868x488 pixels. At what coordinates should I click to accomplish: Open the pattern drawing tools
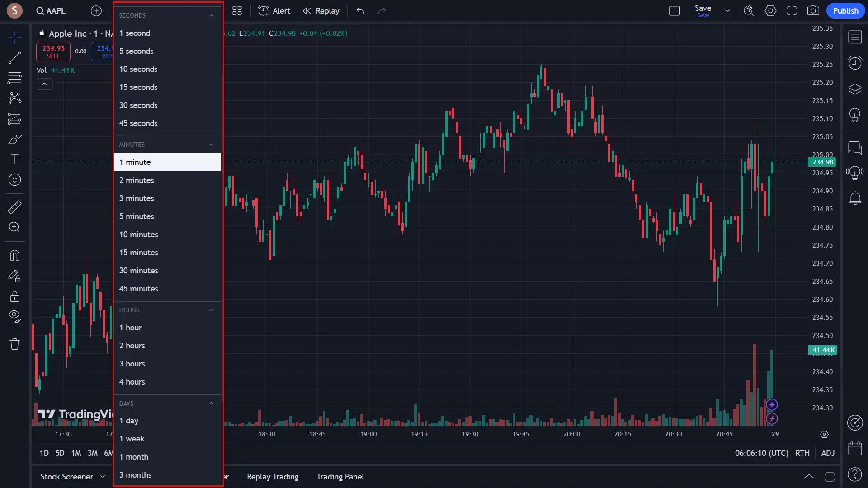14,98
